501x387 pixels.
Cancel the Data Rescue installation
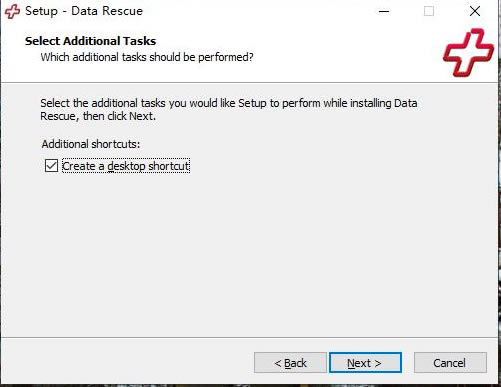click(x=450, y=363)
